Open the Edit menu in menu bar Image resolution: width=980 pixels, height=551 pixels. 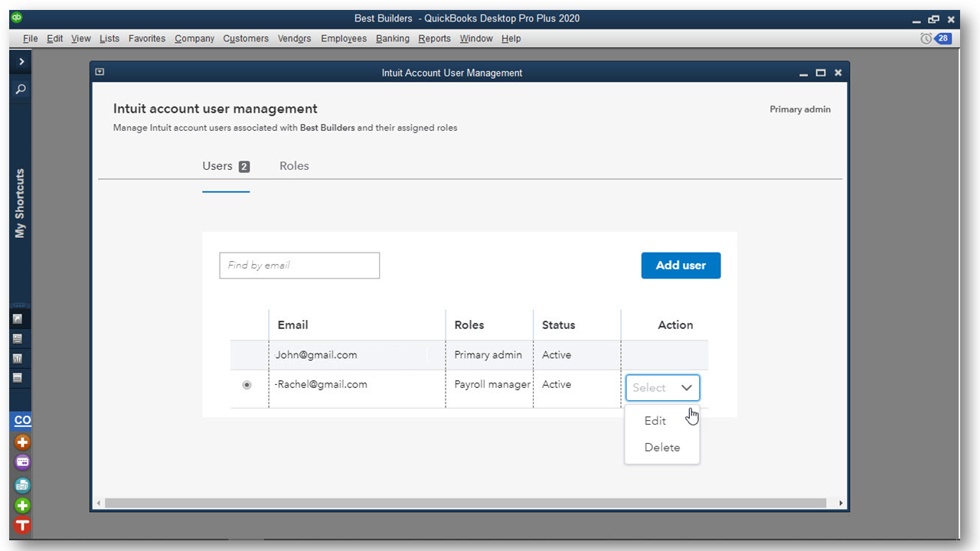55,38
